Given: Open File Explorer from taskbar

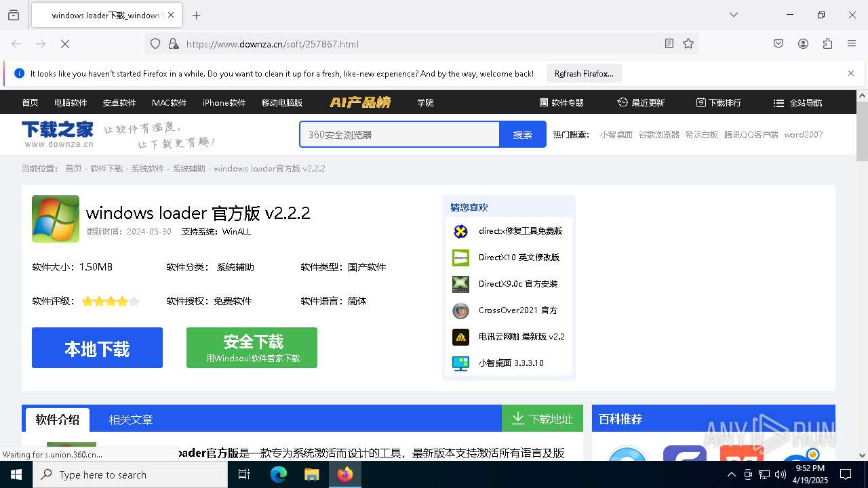Looking at the screenshot, I should (311, 474).
